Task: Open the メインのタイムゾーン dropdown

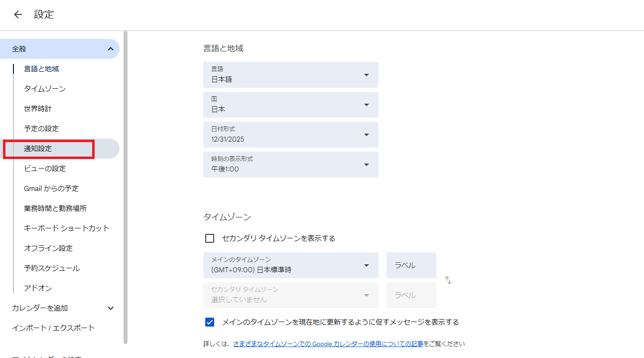Action: [x=290, y=265]
